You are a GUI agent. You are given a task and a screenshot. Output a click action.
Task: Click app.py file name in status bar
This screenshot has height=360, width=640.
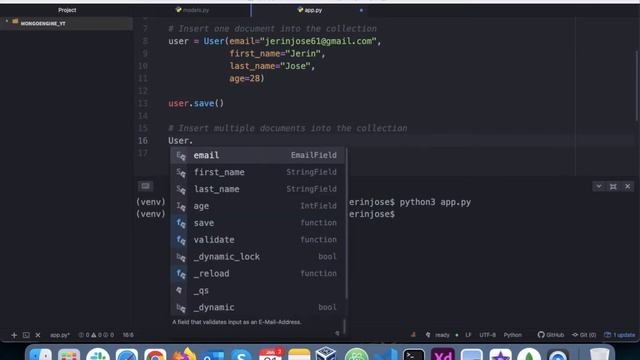click(x=60, y=335)
